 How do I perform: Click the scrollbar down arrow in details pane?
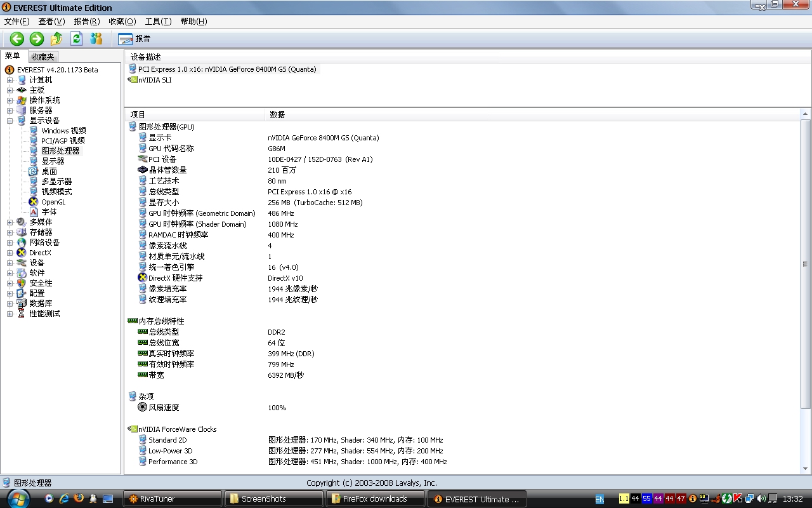(806, 469)
